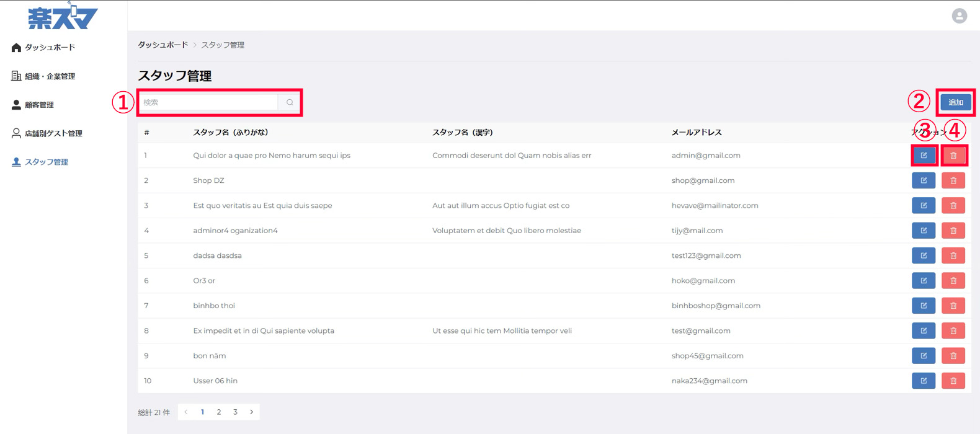Delete the hoko@gmail.com staff entry
980x434 pixels.
point(953,280)
